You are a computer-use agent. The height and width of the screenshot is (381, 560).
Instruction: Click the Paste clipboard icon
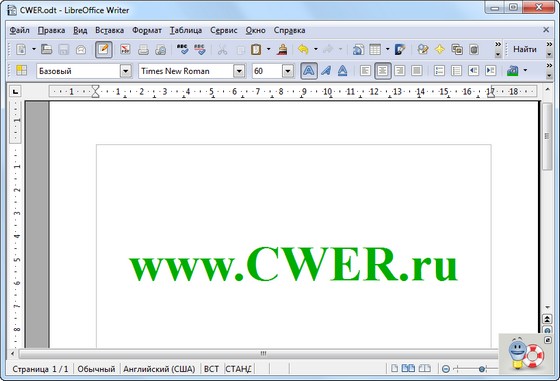[x=256, y=49]
